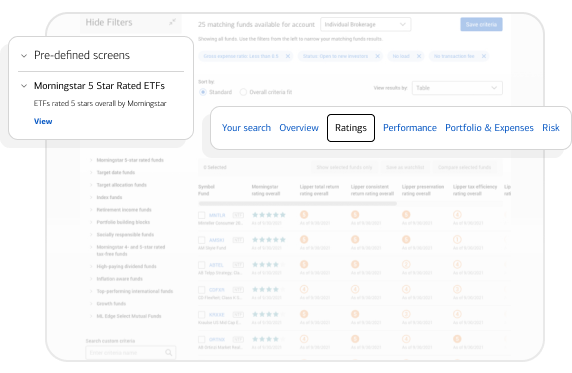572x373 pixels.
Task: Click Show selected funds only button
Action: (344, 167)
